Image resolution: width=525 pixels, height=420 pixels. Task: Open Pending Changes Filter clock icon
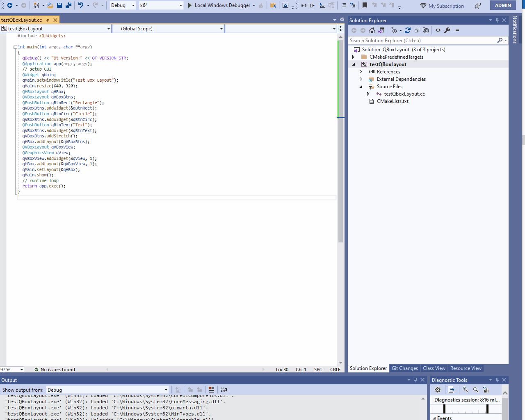pyautogui.click(x=394, y=30)
